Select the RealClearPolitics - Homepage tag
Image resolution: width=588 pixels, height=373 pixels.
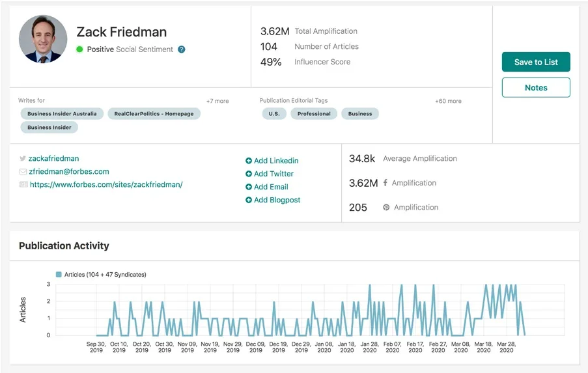[154, 114]
